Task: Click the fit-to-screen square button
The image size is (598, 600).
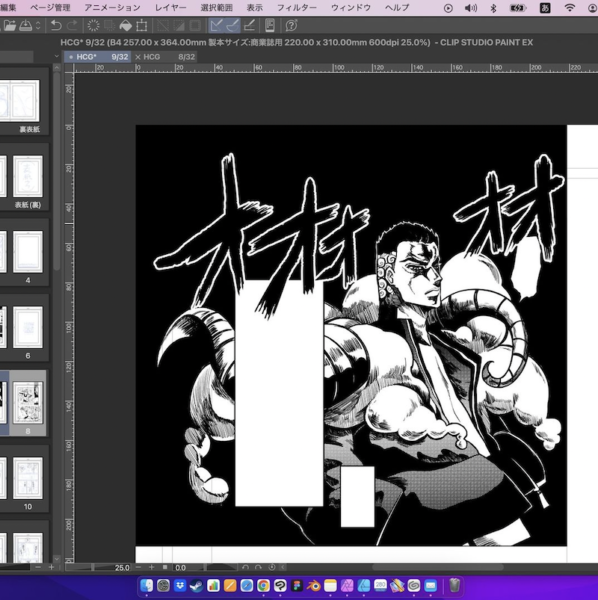Action: tap(165, 567)
